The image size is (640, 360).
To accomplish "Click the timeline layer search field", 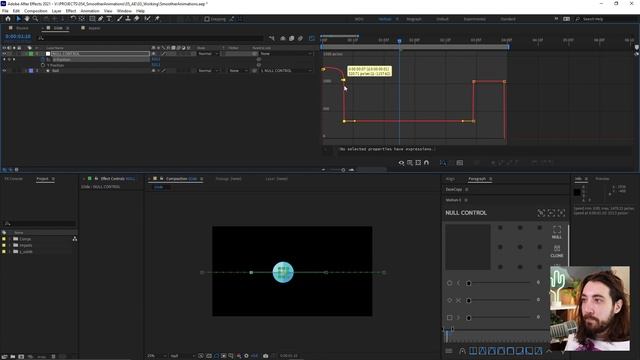I will click(x=151, y=38).
